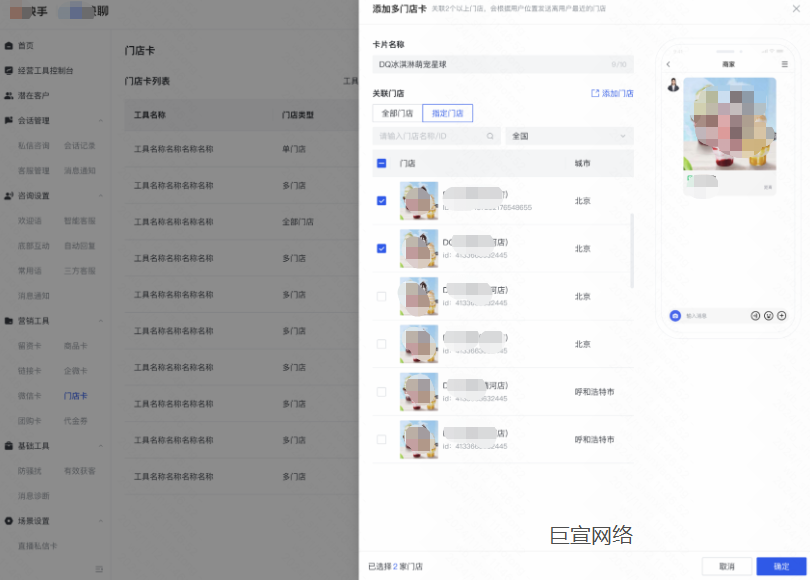
Task: Open 门店卡 in the sidebar menu
Action: point(75,396)
